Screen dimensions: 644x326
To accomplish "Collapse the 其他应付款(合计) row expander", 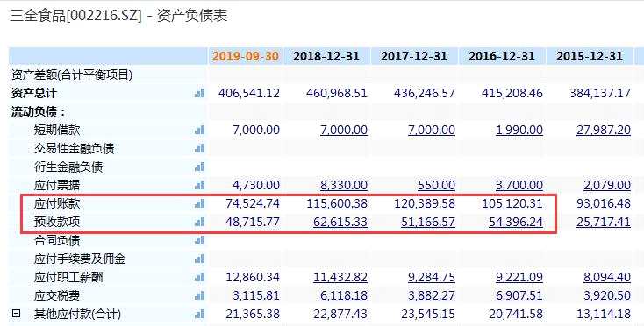I will tap(16, 314).
